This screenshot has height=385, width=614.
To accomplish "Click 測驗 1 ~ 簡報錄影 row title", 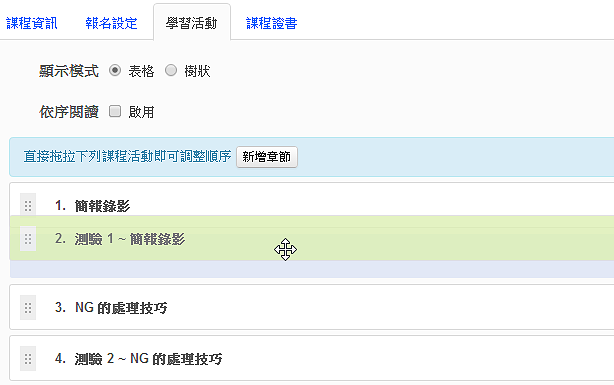I will [120, 239].
